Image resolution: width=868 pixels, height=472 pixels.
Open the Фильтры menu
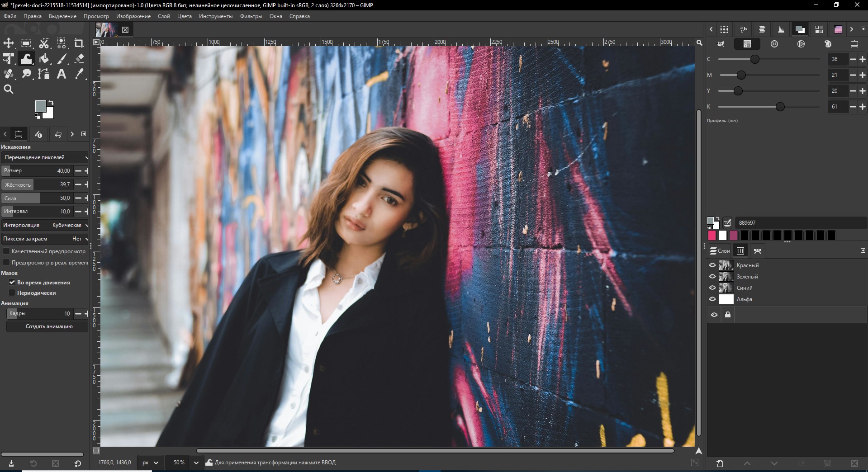[x=251, y=16]
